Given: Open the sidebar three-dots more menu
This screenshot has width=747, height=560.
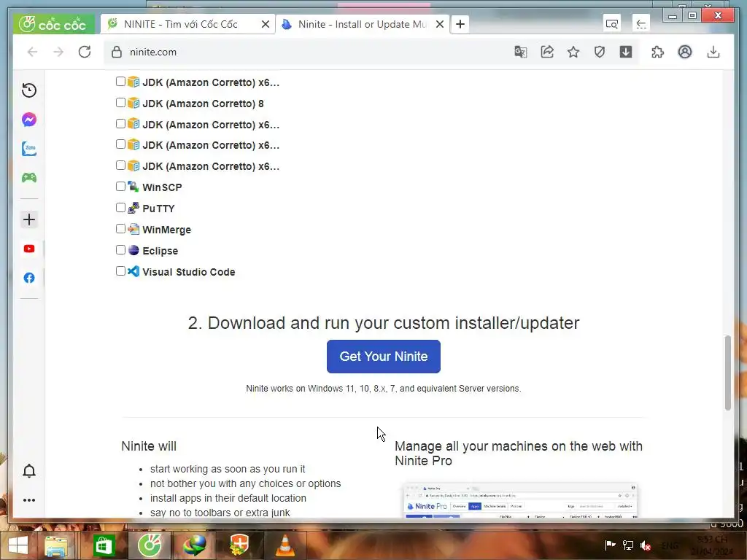Looking at the screenshot, I should click(29, 500).
